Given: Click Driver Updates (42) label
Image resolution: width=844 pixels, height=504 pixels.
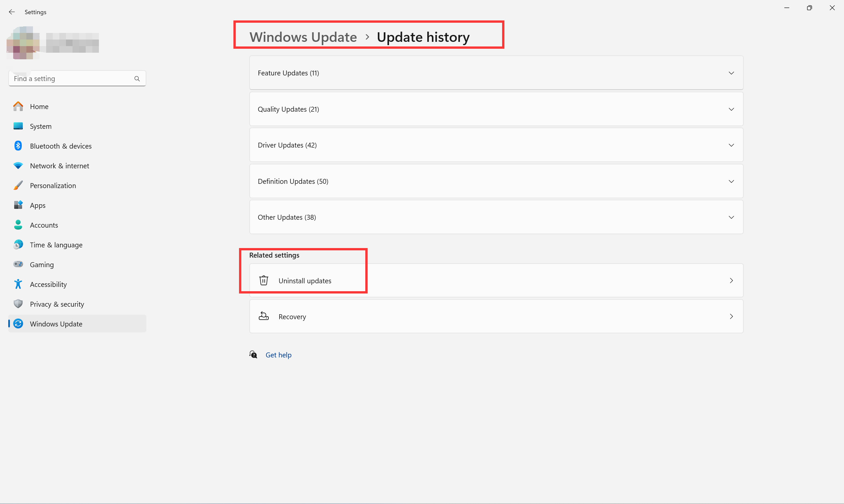Looking at the screenshot, I should click(287, 145).
